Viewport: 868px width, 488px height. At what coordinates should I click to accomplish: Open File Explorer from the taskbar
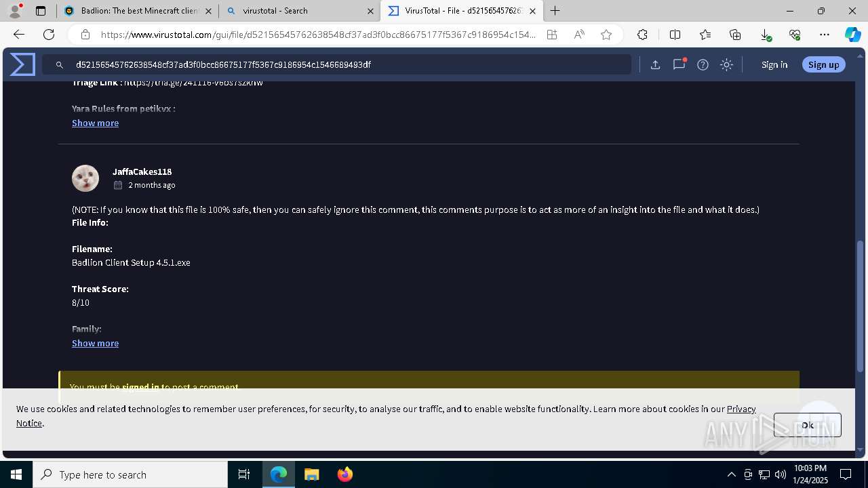tap(311, 474)
